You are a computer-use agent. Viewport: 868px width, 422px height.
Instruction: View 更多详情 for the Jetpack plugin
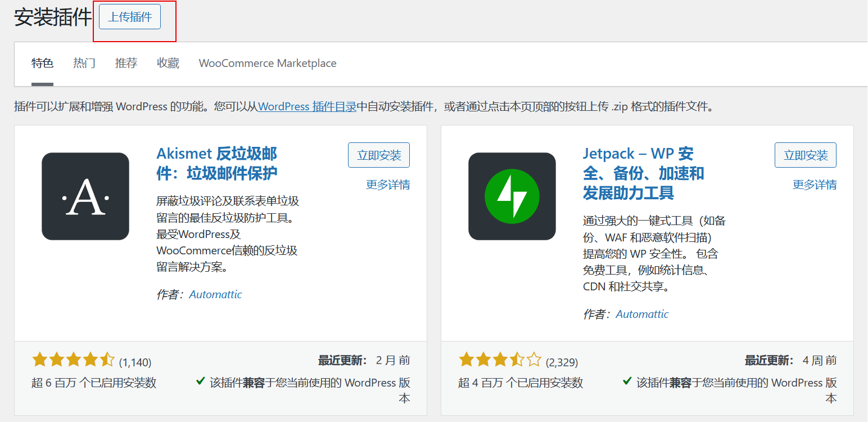(815, 185)
